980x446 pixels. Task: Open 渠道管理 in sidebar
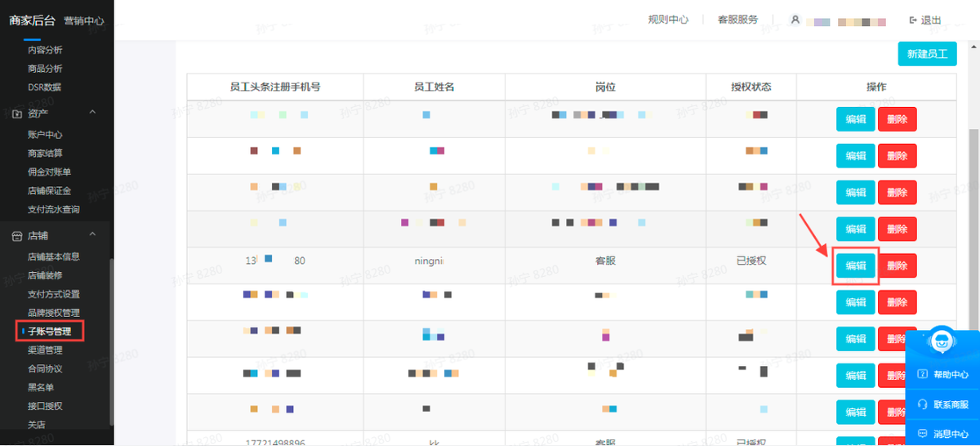coord(45,350)
